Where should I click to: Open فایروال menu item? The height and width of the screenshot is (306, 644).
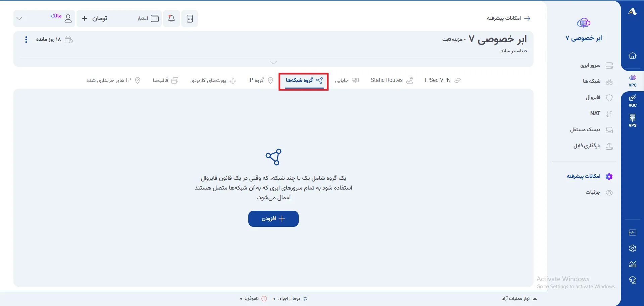(599, 98)
